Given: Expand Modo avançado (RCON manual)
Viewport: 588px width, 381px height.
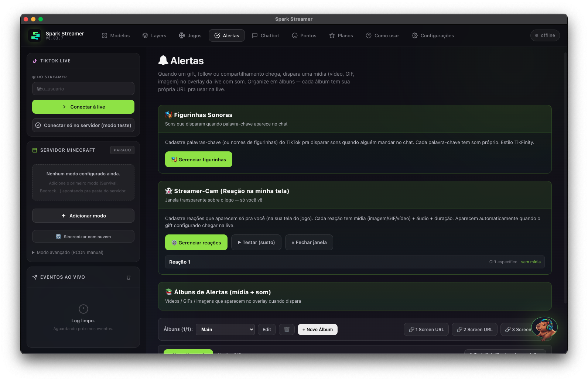Looking at the screenshot, I should point(68,253).
